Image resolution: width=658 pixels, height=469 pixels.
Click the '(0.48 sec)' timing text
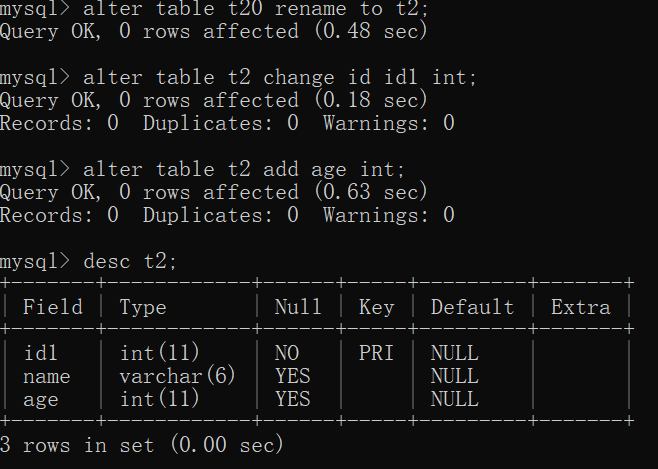370,32
